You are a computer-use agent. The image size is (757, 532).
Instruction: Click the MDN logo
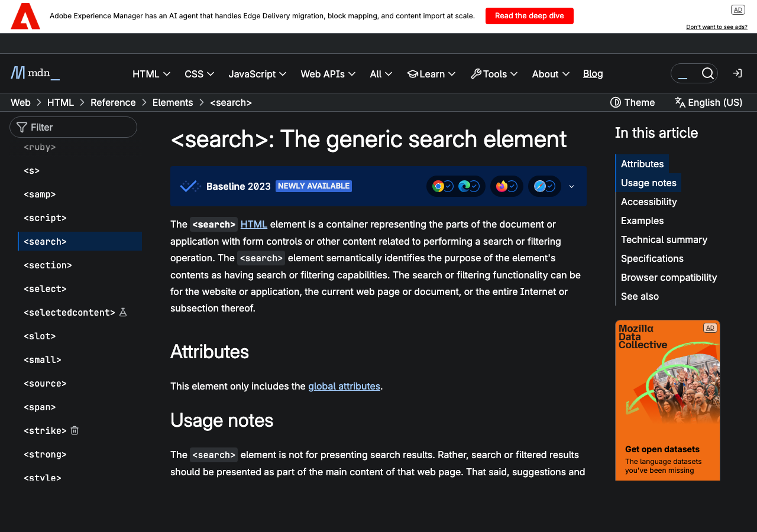click(x=34, y=73)
